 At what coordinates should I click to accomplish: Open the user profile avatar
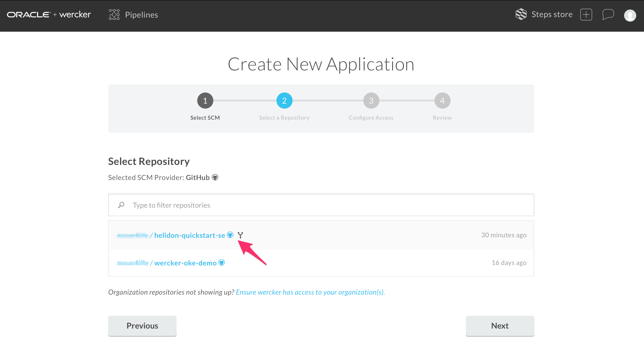tap(630, 16)
